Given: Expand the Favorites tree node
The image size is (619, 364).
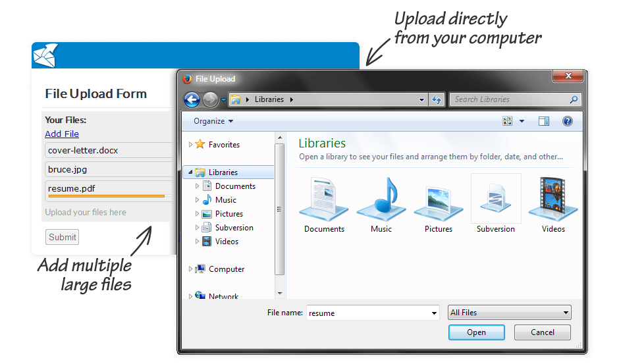Looking at the screenshot, I should 190,145.
